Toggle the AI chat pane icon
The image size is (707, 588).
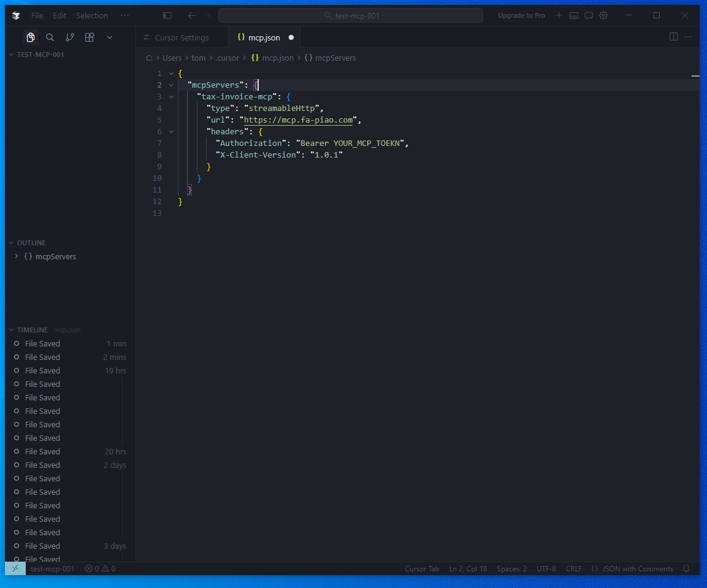pyautogui.click(x=589, y=15)
